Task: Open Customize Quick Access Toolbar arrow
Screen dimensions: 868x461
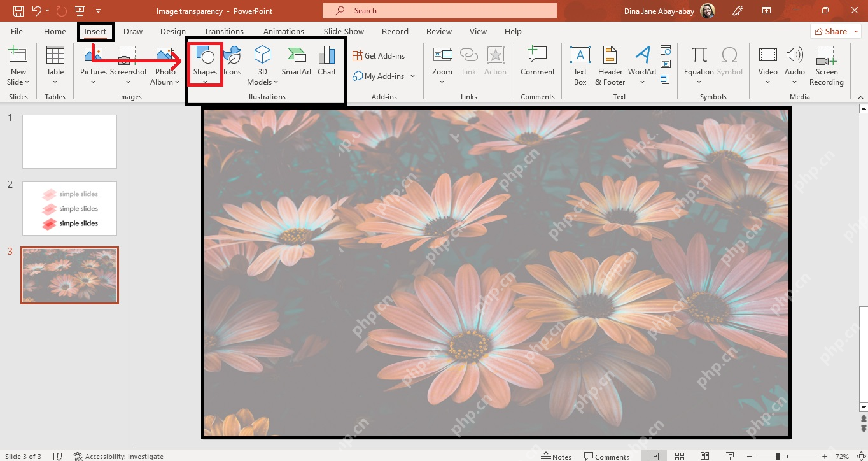Action: pos(98,11)
